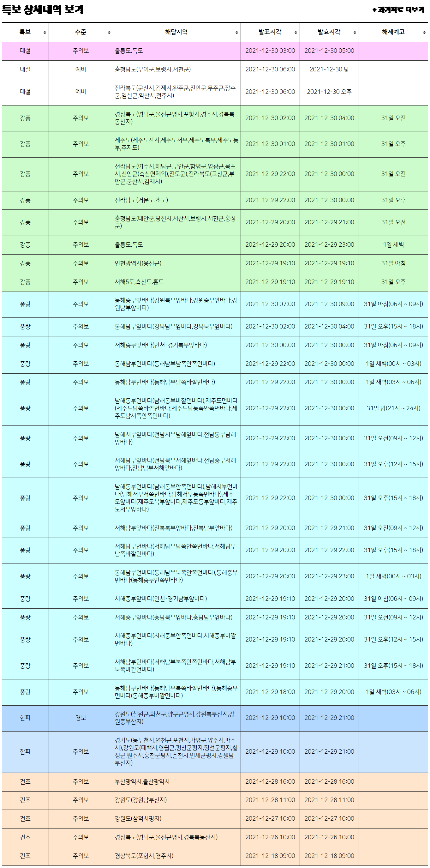The width and height of the screenshot is (430, 868).
Task: Sort table by the 발효시각 column arrows
Action: [x=355, y=33]
